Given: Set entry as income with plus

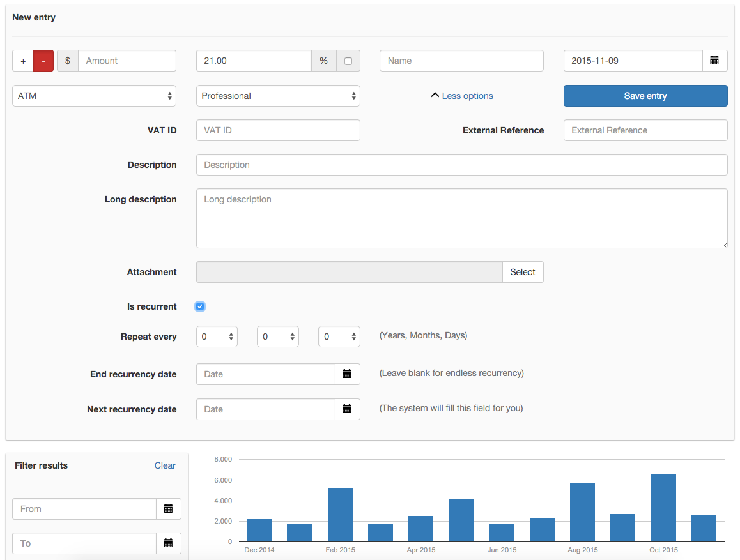Looking at the screenshot, I should tap(23, 61).
